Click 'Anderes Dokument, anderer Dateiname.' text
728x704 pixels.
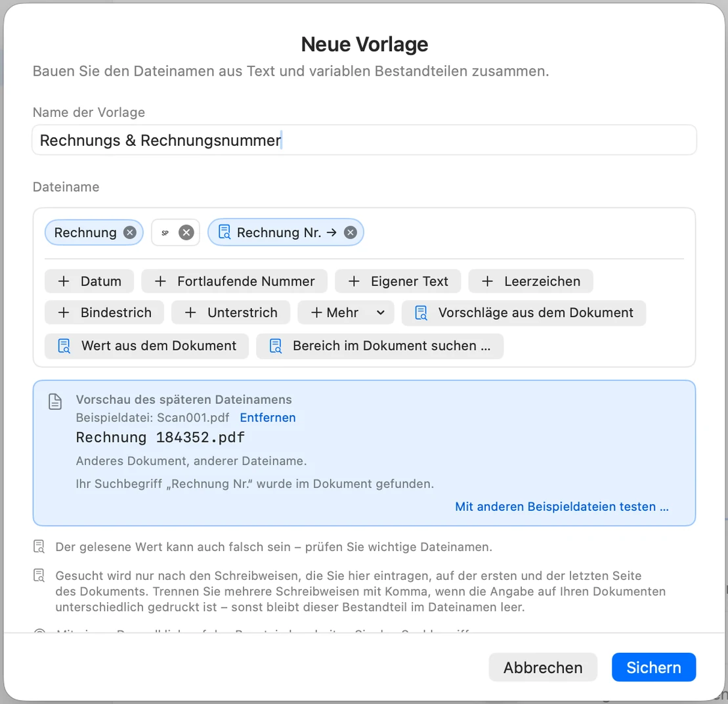(191, 461)
